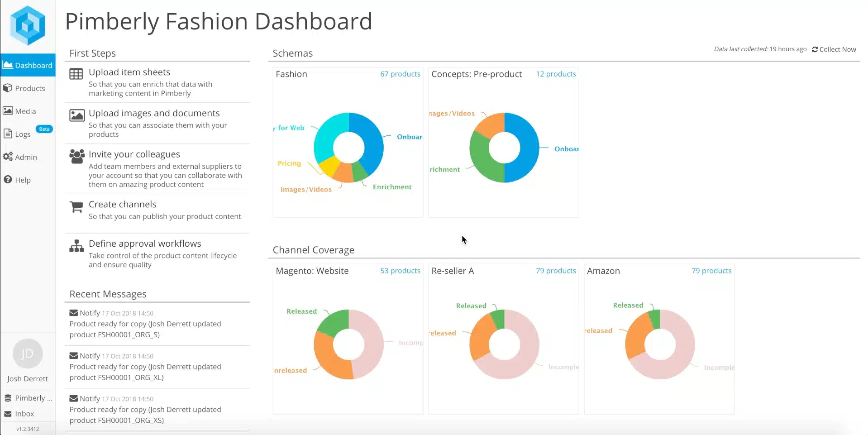Click the Define approval workflows hierarchy icon
Screen dimensions: 868x435
[76, 246]
